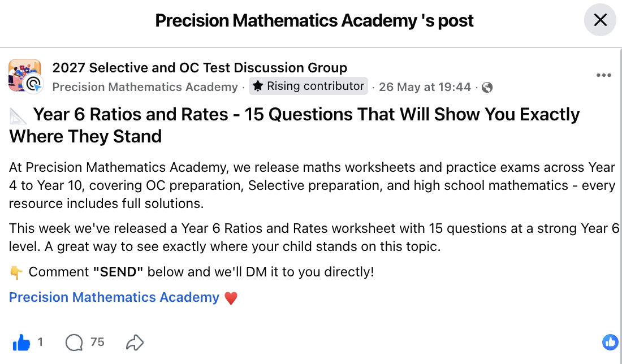The width and height of the screenshot is (622, 364).
Task: Open the three-dot post options menu
Action: click(603, 75)
